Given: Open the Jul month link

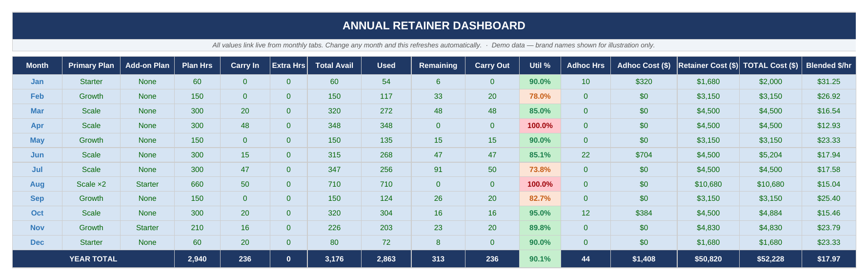Looking at the screenshot, I should tap(37, 170).
